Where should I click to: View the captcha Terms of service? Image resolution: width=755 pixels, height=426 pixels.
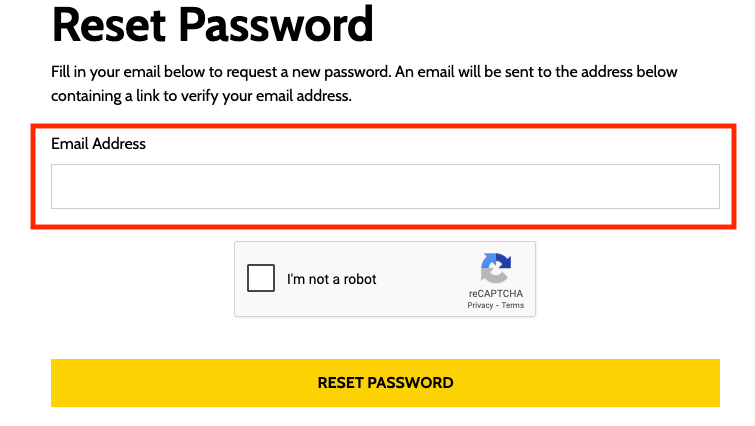(x=513, y=305)
